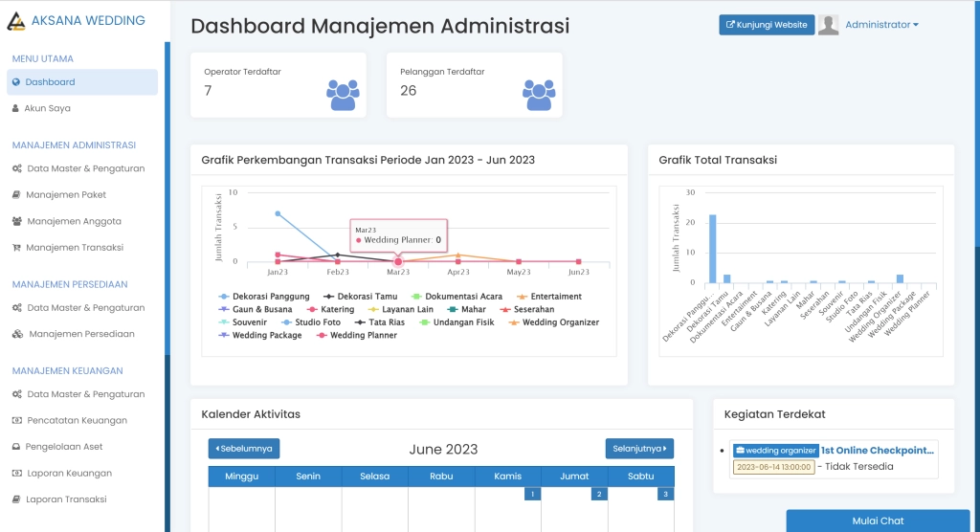Open the Dashboard menu item
Viewport: 980px width, 532px height.
[50, 82]
